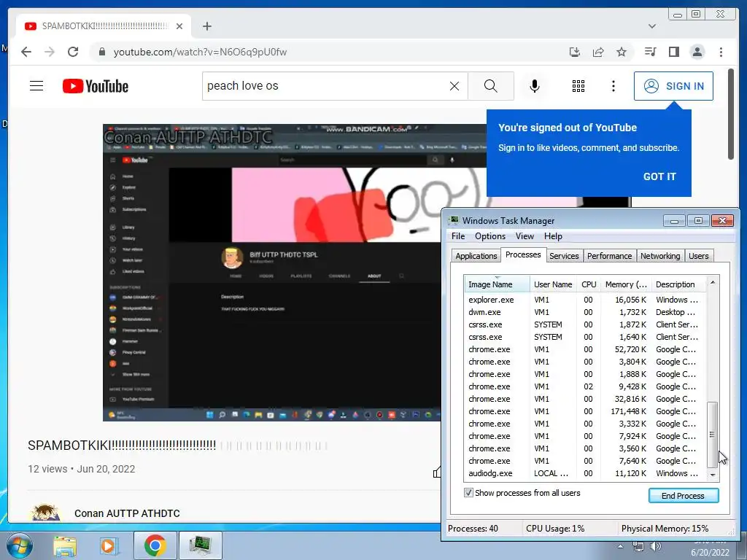Open Options menu in Task Manager
This screenshot has width=747, height=560.
coord(489,236)
